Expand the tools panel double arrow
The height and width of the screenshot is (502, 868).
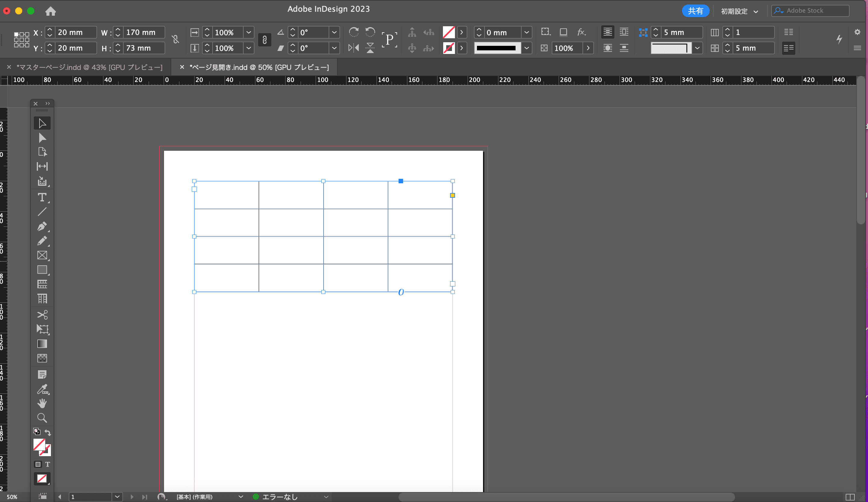coord(48,103)
